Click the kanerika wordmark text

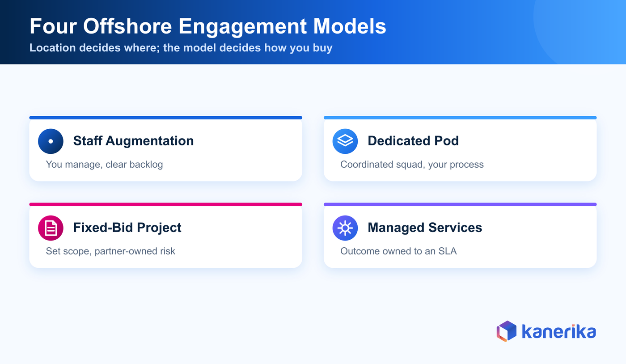(559, 332)
